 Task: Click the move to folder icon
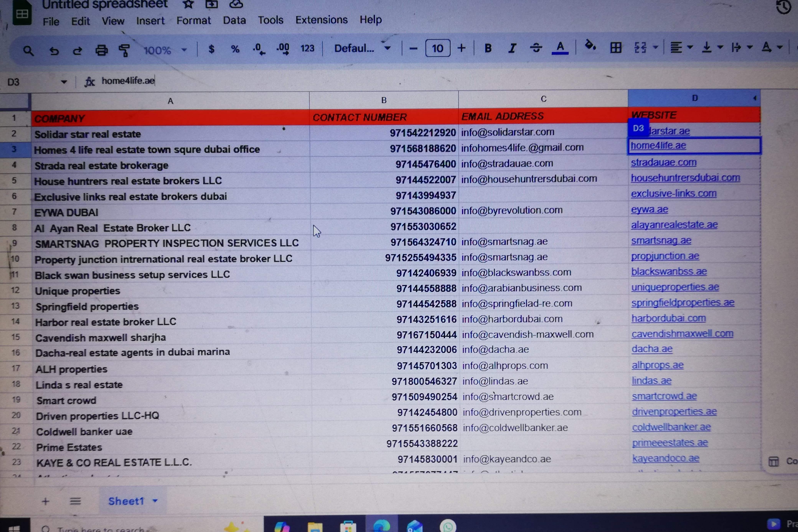(212, 4)
